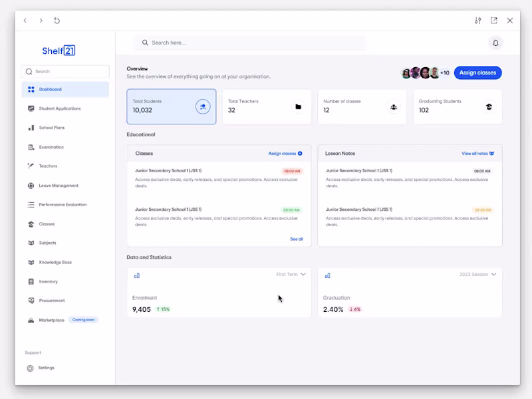Click the blue Assign classes button
The image size is (532, 399).
point(477,72)
